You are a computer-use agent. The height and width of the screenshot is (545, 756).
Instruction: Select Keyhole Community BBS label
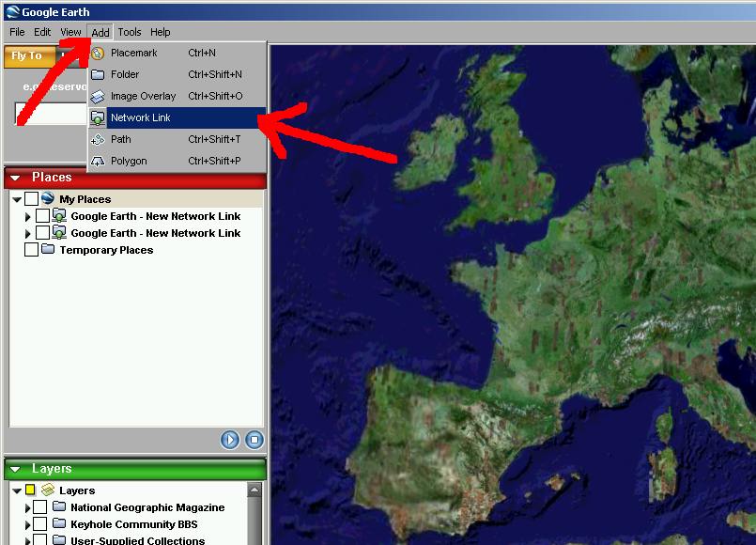point(134,524)
